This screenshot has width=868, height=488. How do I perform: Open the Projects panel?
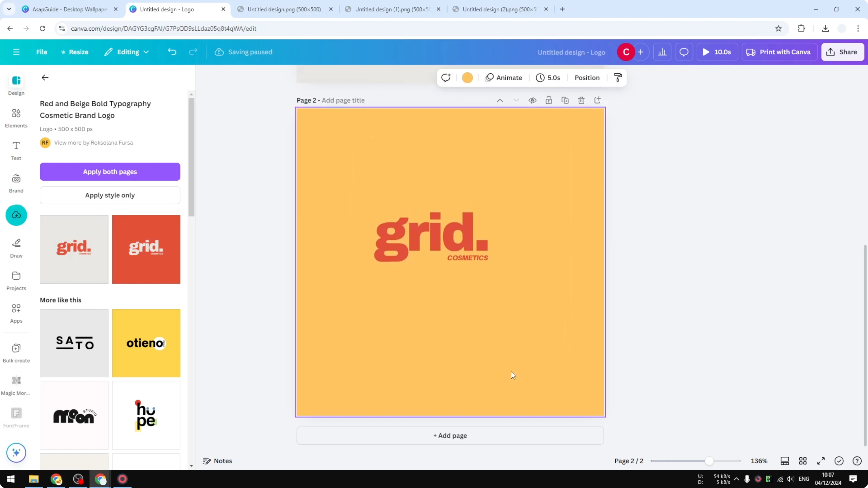(x=16, y=280)
